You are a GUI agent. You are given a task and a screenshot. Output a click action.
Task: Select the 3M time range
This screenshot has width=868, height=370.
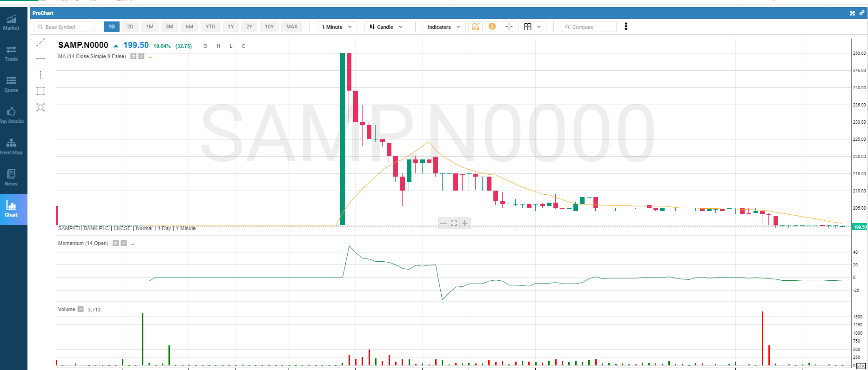tap(169, 26)
